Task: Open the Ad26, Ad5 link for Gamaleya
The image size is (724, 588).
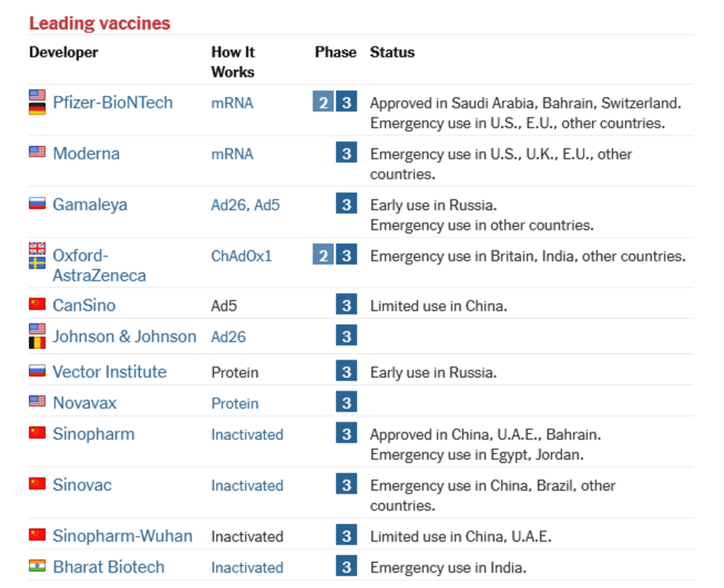Action: [x=246, y=205]
